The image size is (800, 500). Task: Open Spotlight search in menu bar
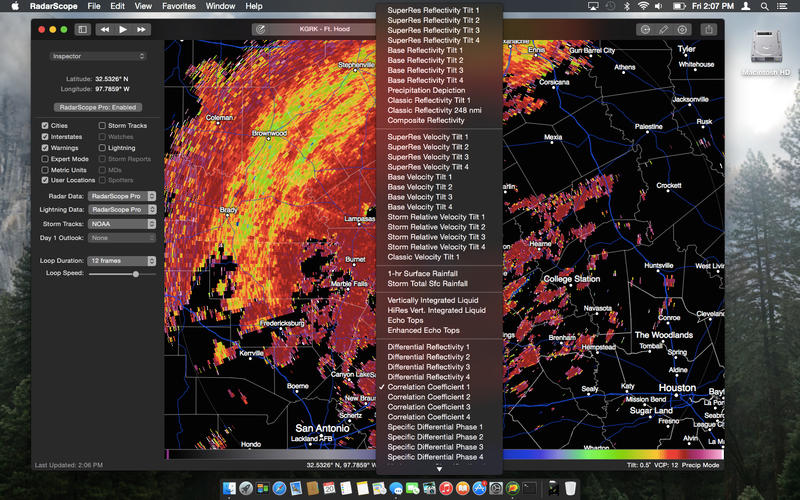point(764,6)
